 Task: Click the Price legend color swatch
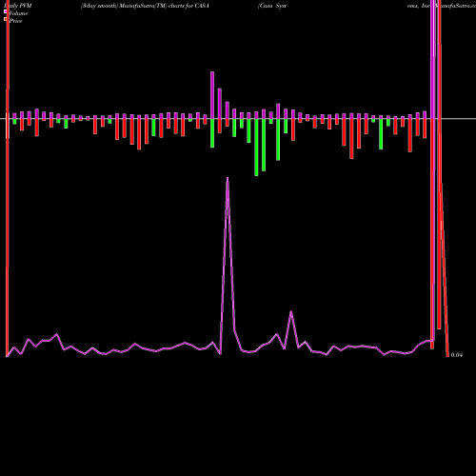coord(6,19)
